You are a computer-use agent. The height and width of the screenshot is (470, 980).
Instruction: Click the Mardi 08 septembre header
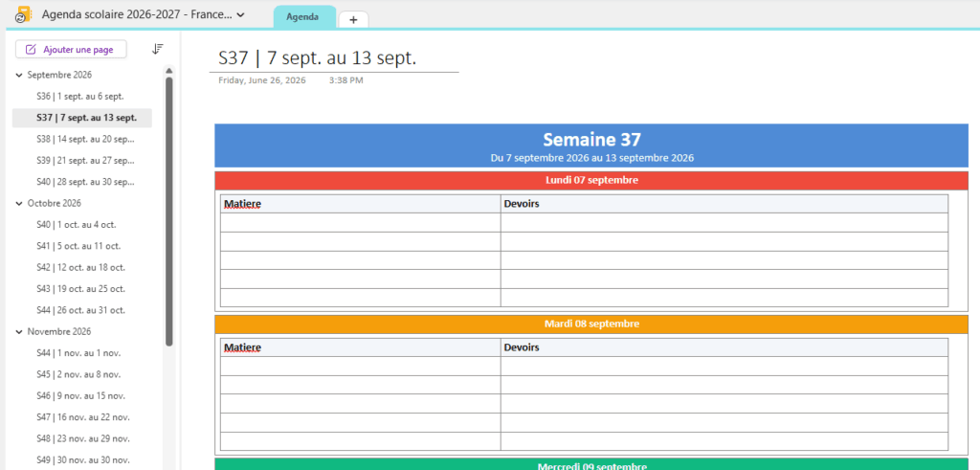pyautogui.click(x=591, y=324)
